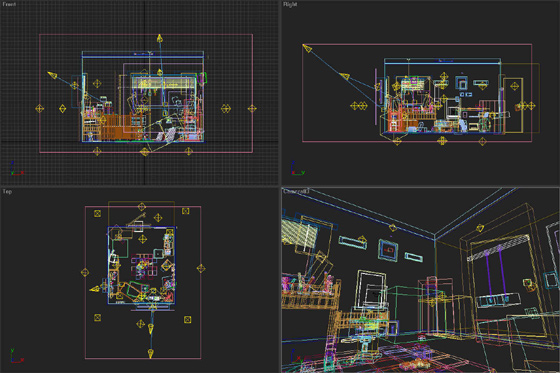This screenshot has width=560, height=373.
Task: Select the spotlight at the bottom of Top viewport
Action: [x=151, y=353]
